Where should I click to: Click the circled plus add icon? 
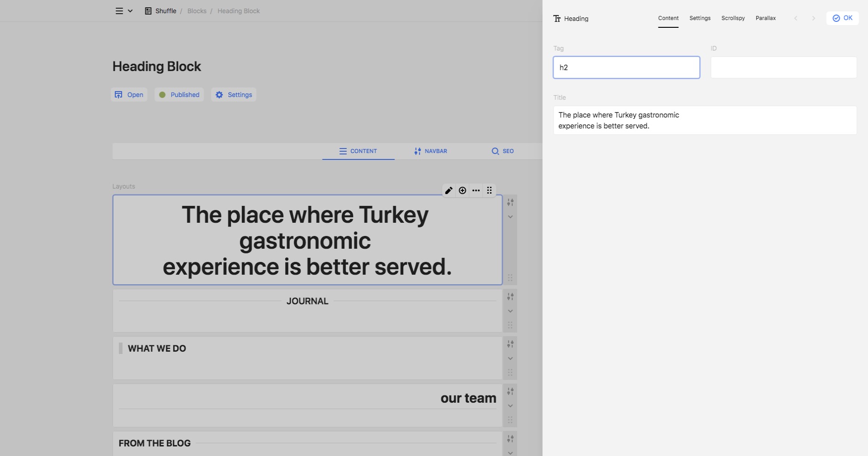point(462,190)
